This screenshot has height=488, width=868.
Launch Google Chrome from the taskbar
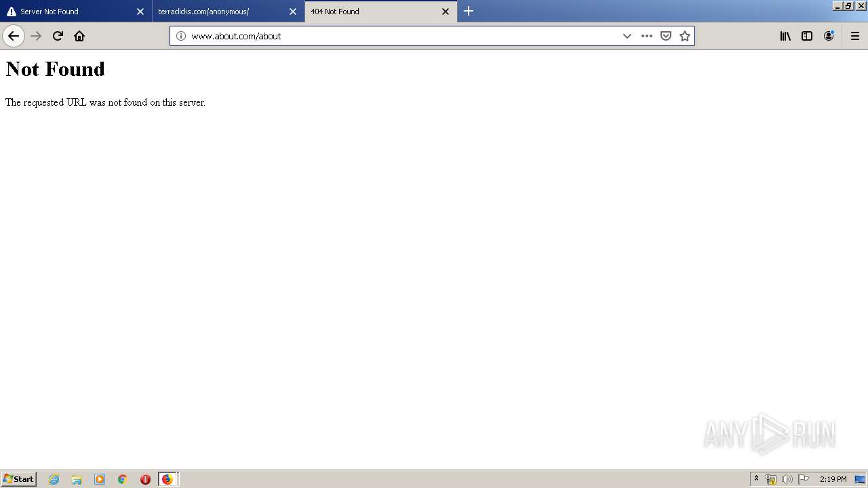(x=123, y=479)
